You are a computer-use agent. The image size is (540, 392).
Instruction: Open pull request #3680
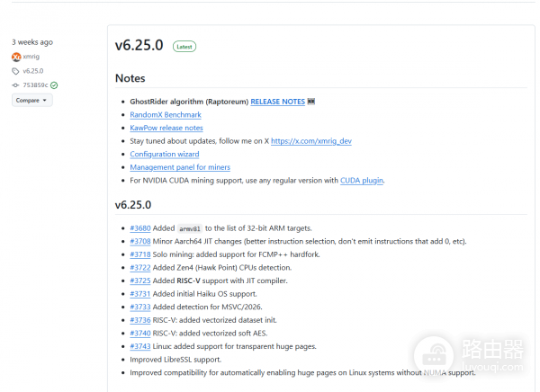(139, 228)
